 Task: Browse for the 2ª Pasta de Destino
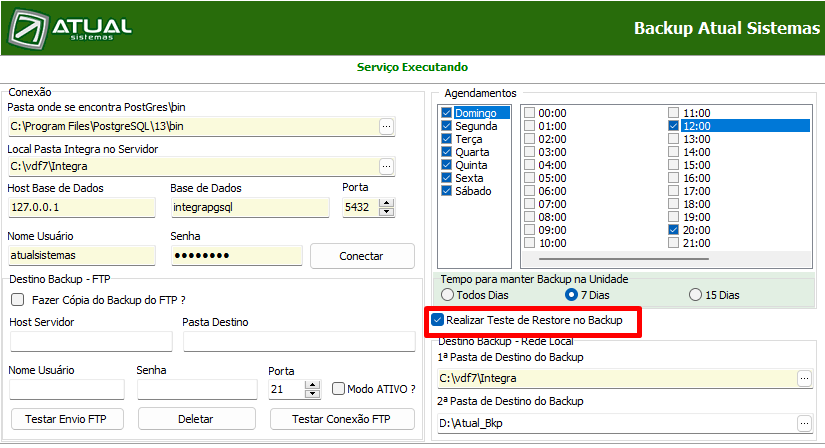(804, 423)
